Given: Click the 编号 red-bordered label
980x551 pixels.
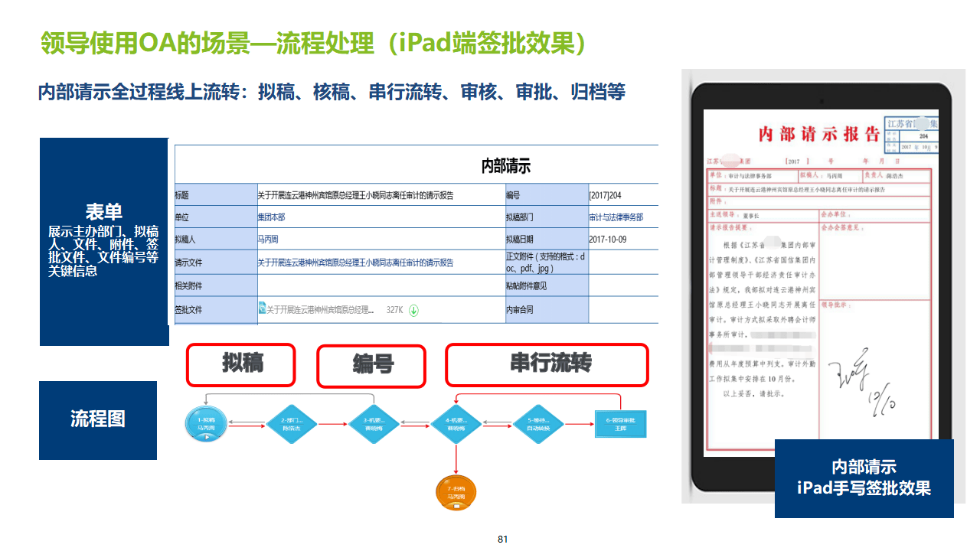Looking at the screenshot, I should (372, 366).
